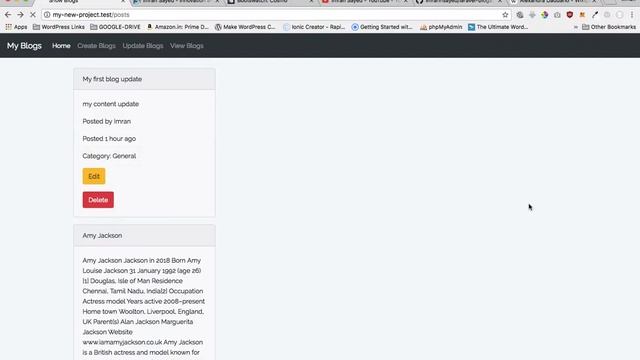Select Create Blogs in navbar
The image size is (640, 360).
point(96,46)
